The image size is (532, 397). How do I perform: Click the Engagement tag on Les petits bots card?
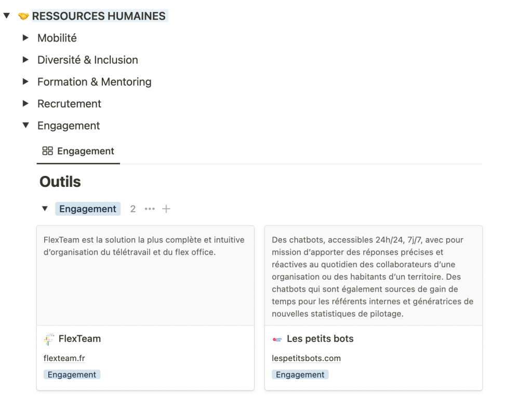300,374
